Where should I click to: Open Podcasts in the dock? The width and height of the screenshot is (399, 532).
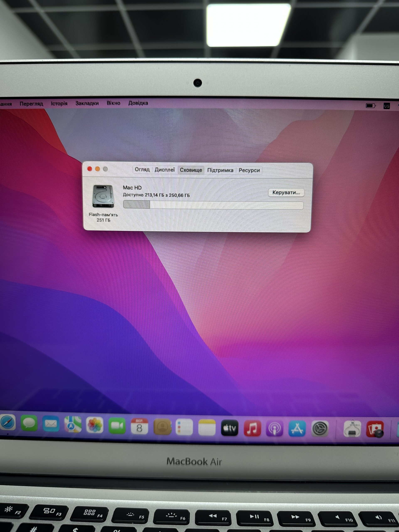[275, 429]
